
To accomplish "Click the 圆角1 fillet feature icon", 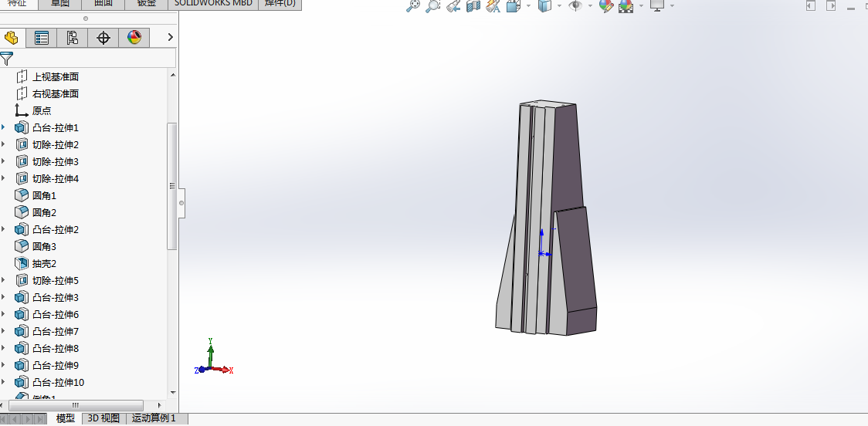I will pos(22,195).
